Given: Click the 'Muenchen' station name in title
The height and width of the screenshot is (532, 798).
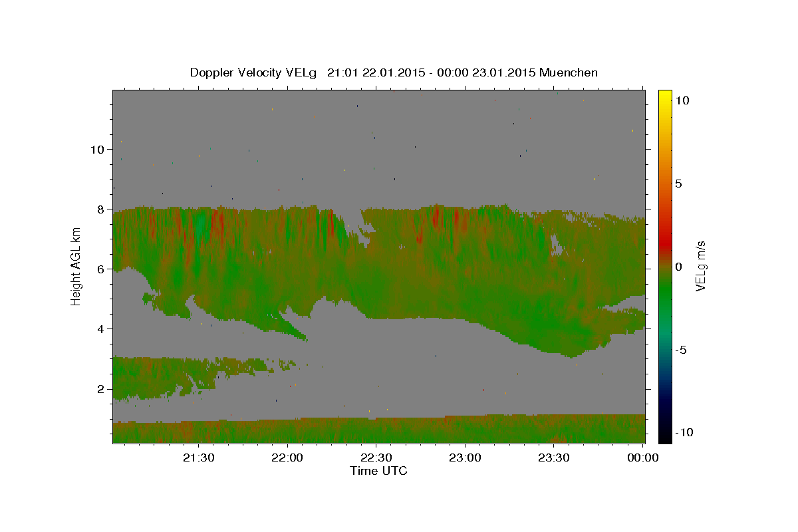Looking at the screenshot, I should [x=569, y=72].
